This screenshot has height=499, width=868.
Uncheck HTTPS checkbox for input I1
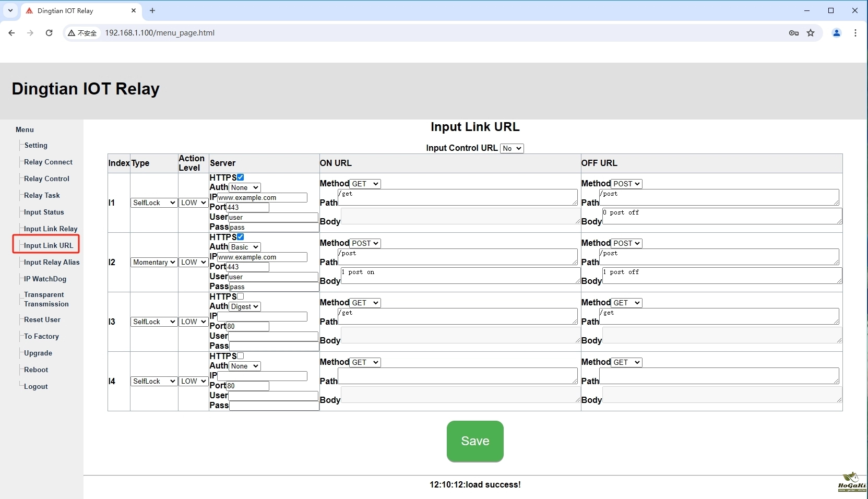pyautogui.click(x=241, y=177)
